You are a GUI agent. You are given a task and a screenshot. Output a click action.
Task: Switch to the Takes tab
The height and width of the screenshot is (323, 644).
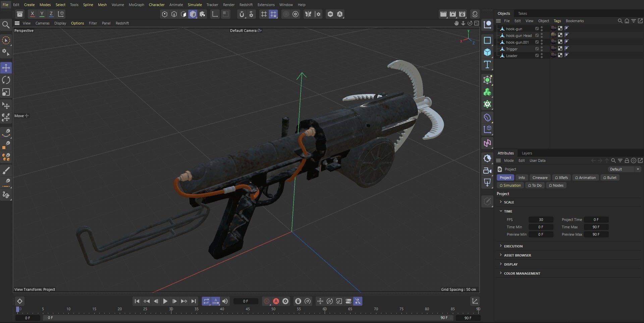tap(522, 13)
